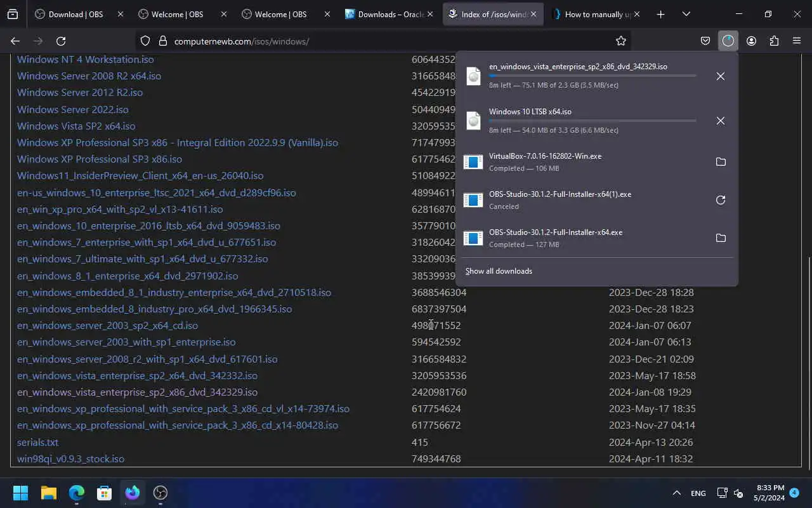Open File Explorer from the taskbar
This screenshot has width=812, height=508.
[x=48, y=493]
